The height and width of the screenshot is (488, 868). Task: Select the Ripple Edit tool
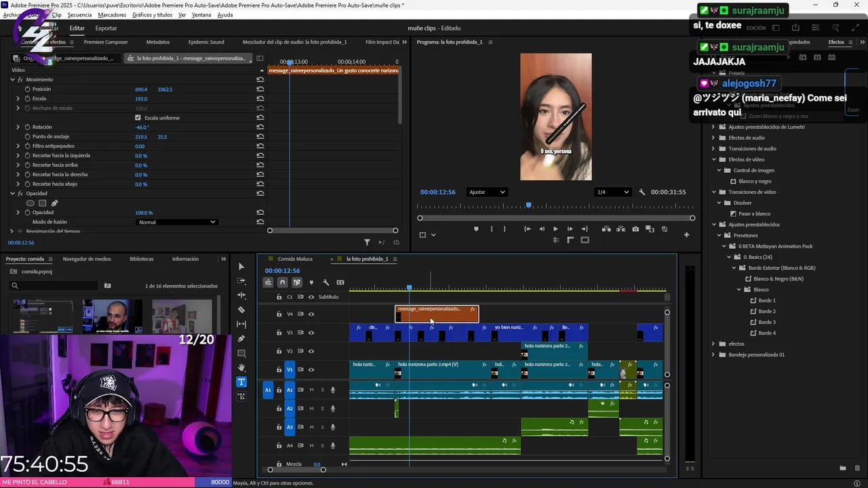point(241,296)
